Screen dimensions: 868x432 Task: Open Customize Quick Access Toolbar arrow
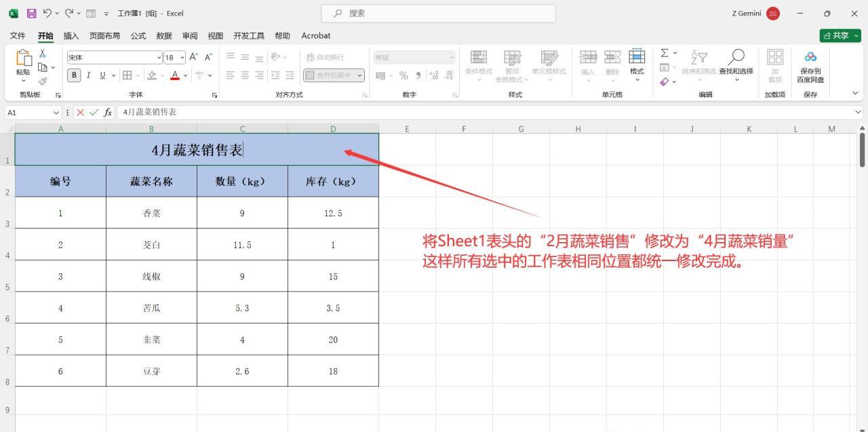106,14
